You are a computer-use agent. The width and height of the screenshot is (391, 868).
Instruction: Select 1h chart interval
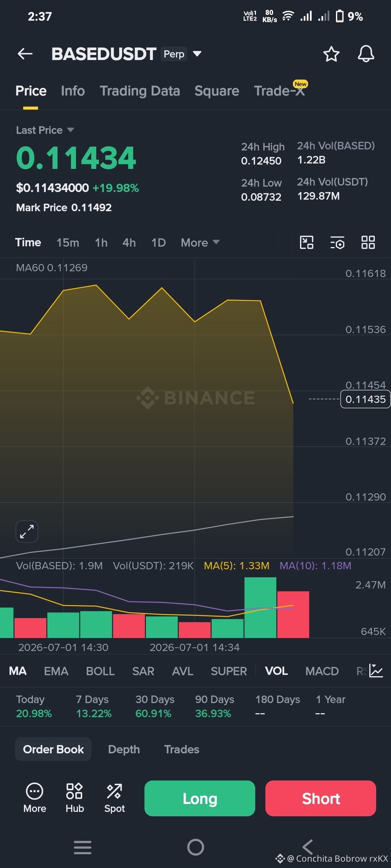coord(101,242)
